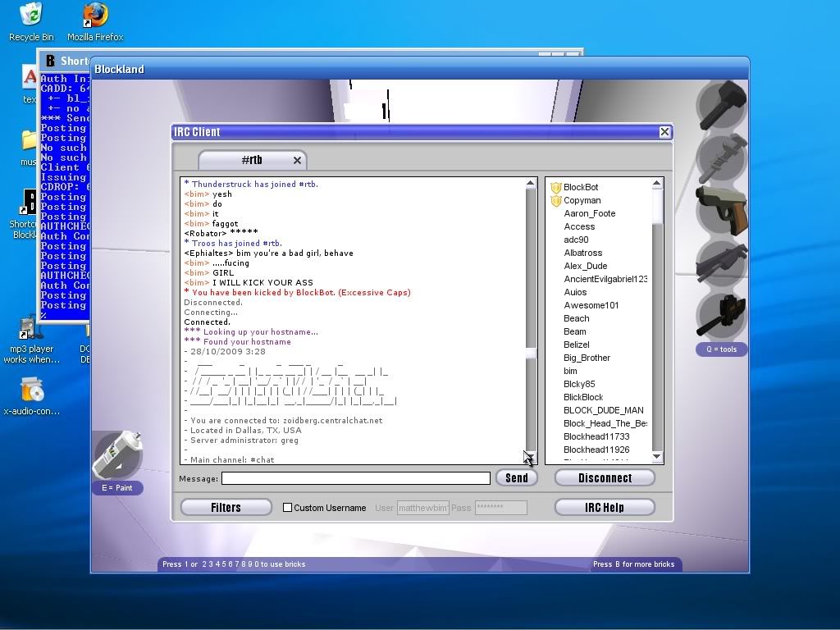Select Blcky85 in the user list
This screenshot has width=840, height=630.
pos(579,384)
